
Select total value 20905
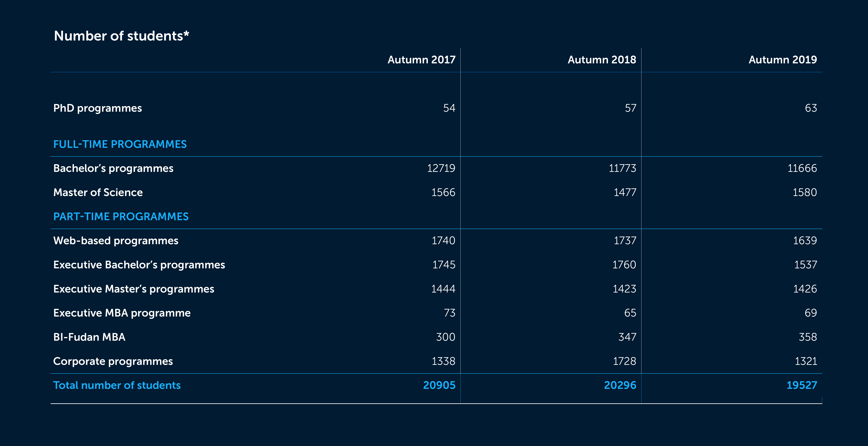pos(439,385)
